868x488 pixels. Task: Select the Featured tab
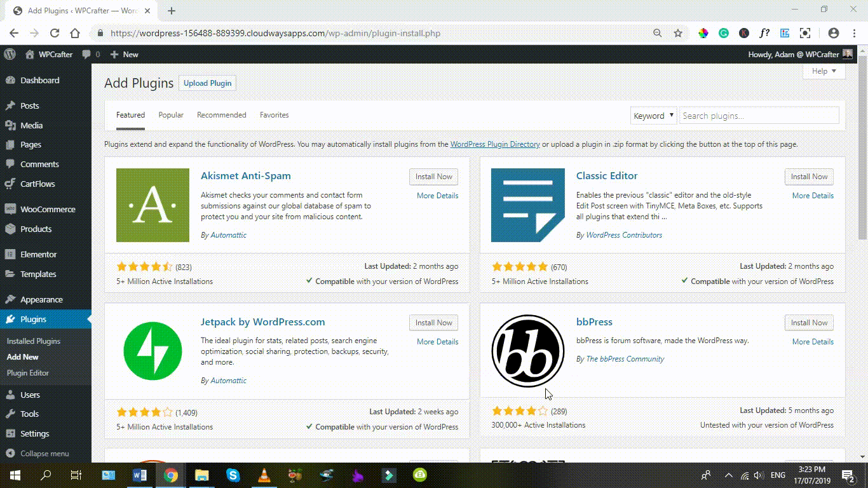click(130, 115)
